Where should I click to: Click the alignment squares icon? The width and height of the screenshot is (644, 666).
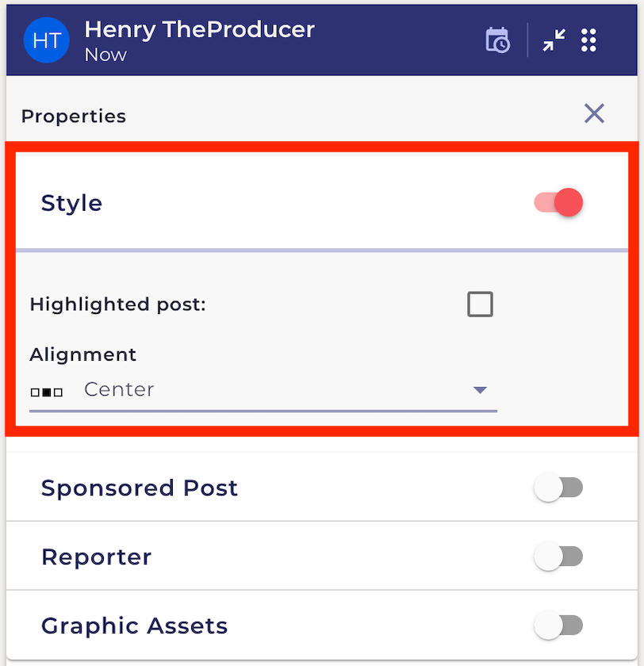[46, 392]
